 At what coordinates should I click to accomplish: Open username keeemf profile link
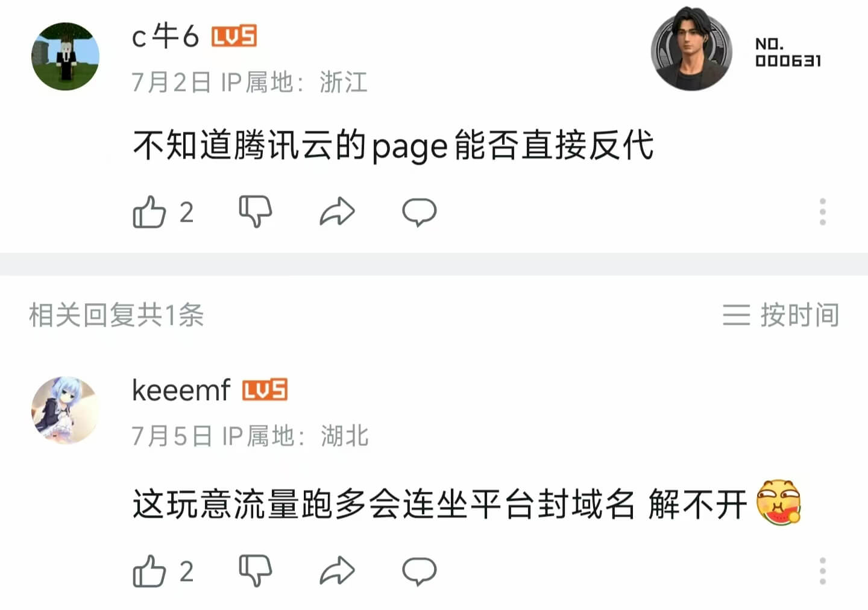click(181, 390)
